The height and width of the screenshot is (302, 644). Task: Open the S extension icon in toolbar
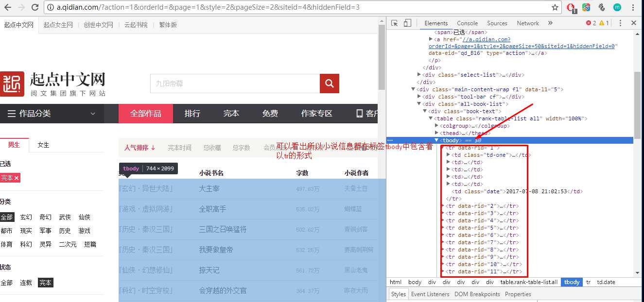point(587,7)
